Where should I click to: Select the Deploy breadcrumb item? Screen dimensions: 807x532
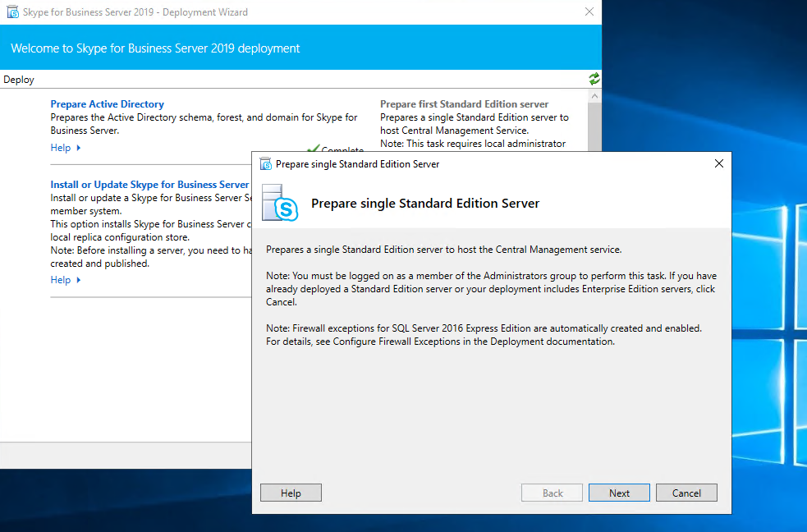(19, 80)
